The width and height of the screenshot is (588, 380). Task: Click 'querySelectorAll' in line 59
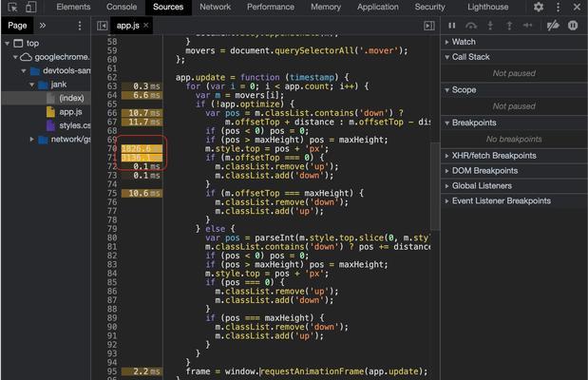coord(314,50)
